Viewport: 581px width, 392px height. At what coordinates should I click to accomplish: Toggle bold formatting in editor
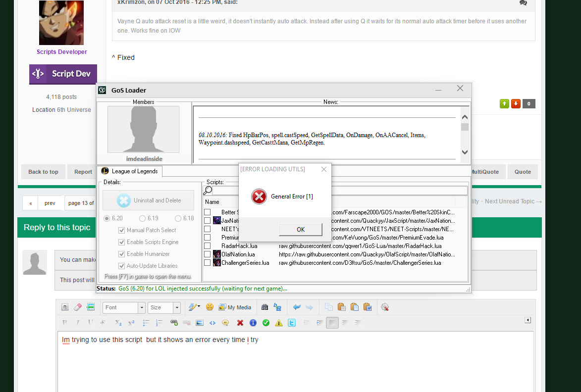pyautogui.click(x=65, y=322)
